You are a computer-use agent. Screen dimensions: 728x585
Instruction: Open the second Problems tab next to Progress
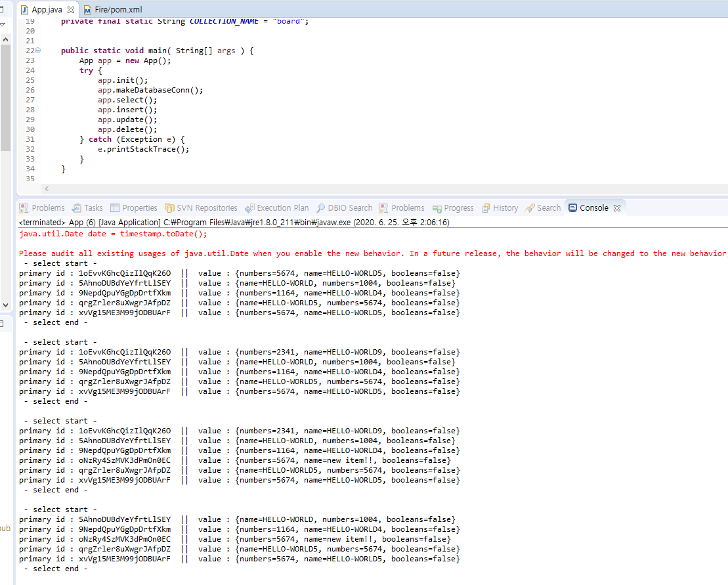(x=402, y=208)
